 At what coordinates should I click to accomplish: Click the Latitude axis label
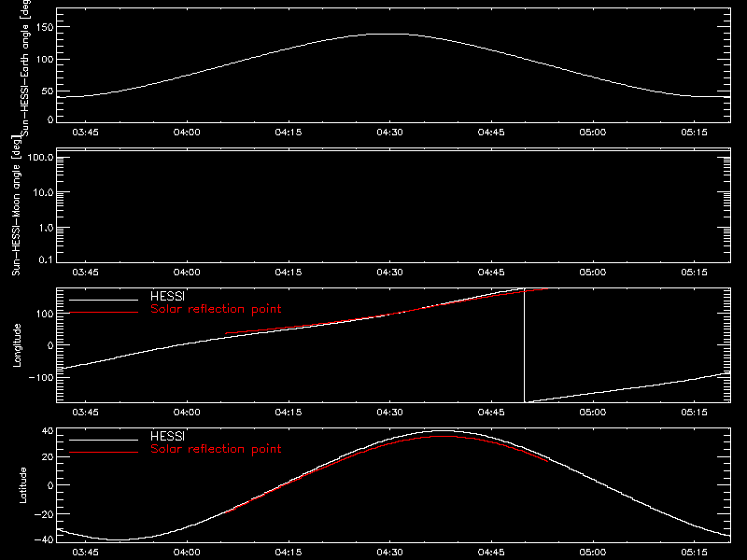(22, 485)
